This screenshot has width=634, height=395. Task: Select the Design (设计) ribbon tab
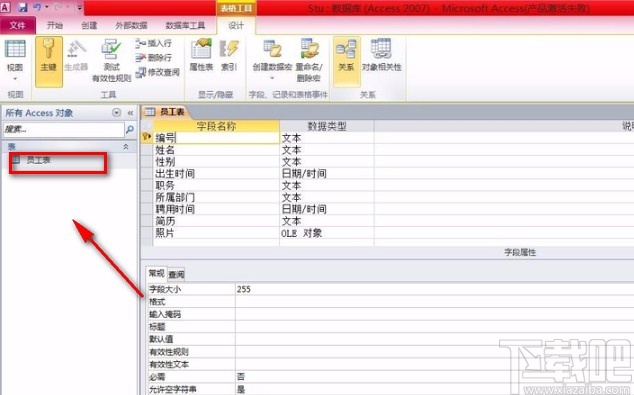click(x=236, y=26)
